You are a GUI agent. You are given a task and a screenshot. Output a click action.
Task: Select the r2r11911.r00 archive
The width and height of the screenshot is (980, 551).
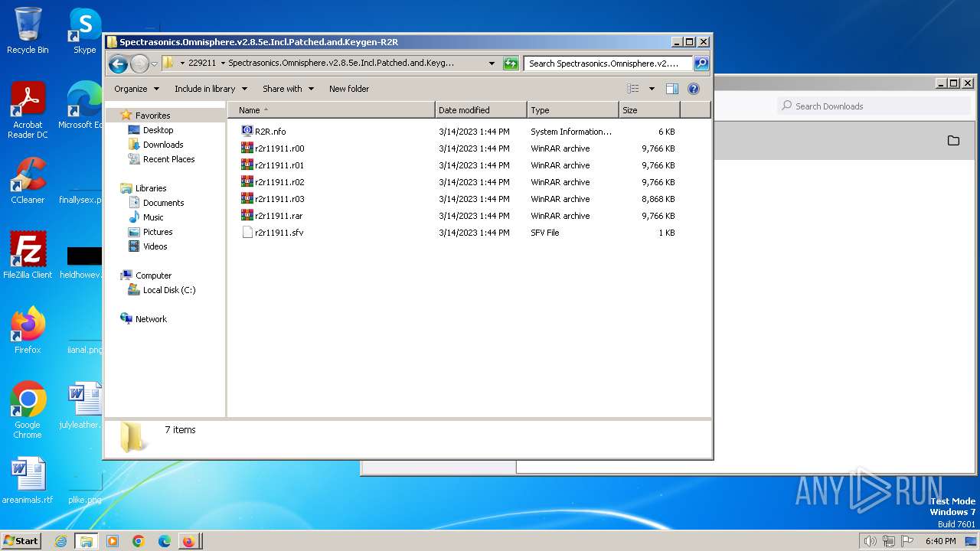point(279,148)
